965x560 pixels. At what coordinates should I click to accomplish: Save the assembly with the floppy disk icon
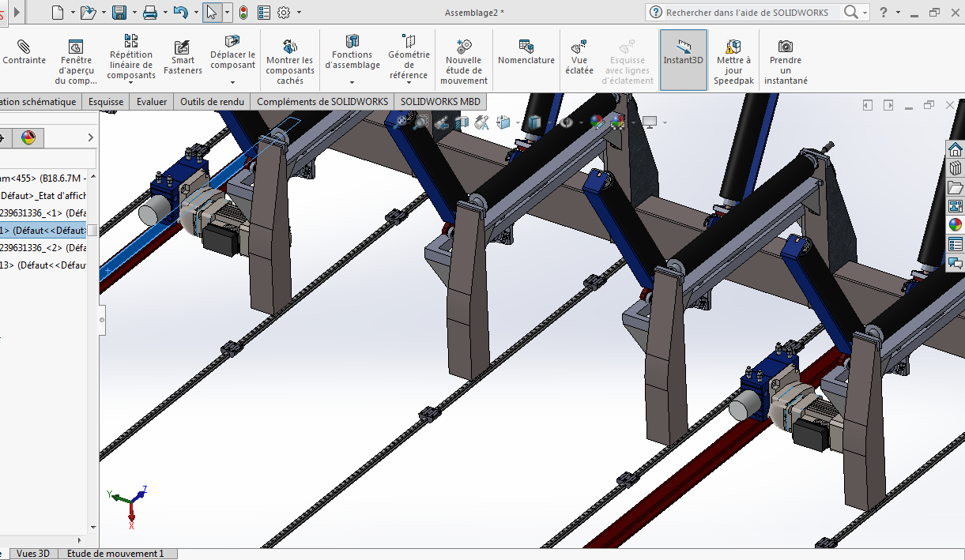[119, 12]
